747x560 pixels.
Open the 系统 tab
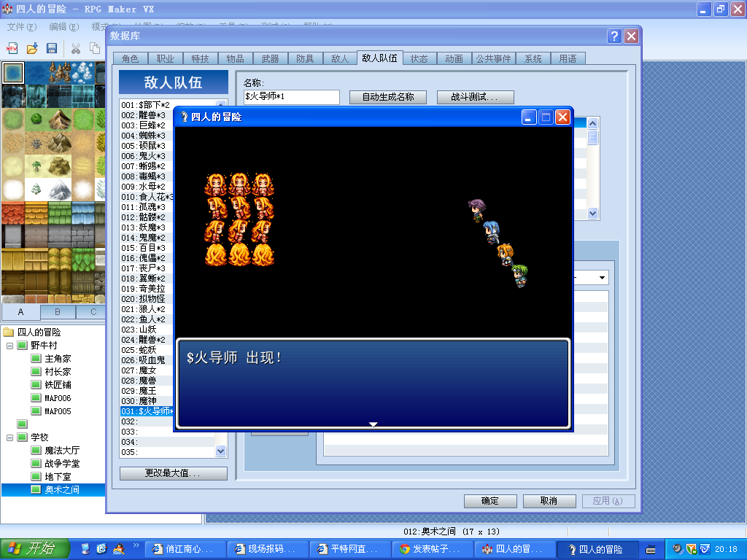point(533,58)
